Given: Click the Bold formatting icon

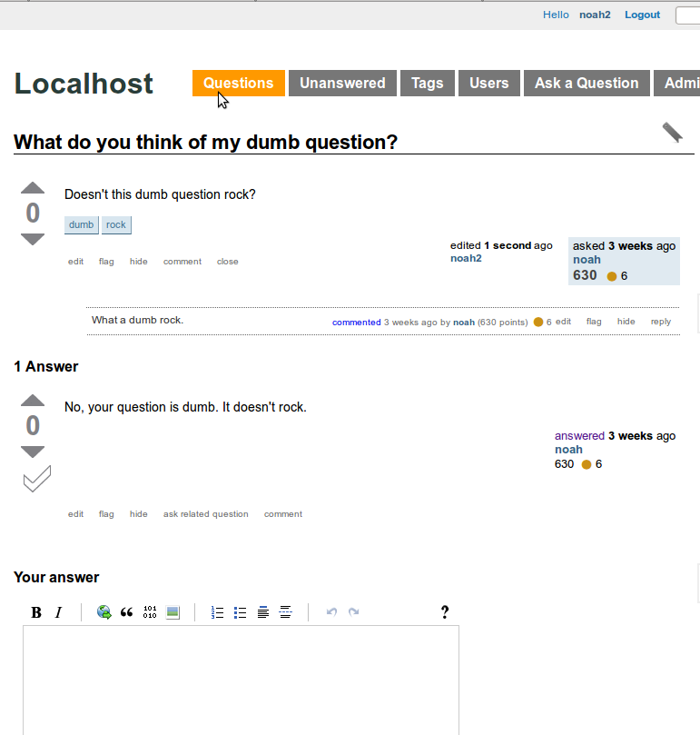Looking at the screenshot, I should 36,612.
